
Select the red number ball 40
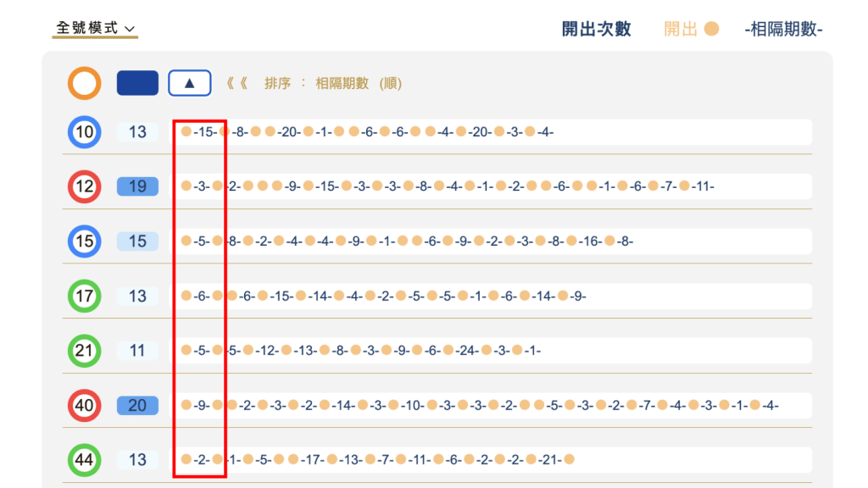click(84, 405)
